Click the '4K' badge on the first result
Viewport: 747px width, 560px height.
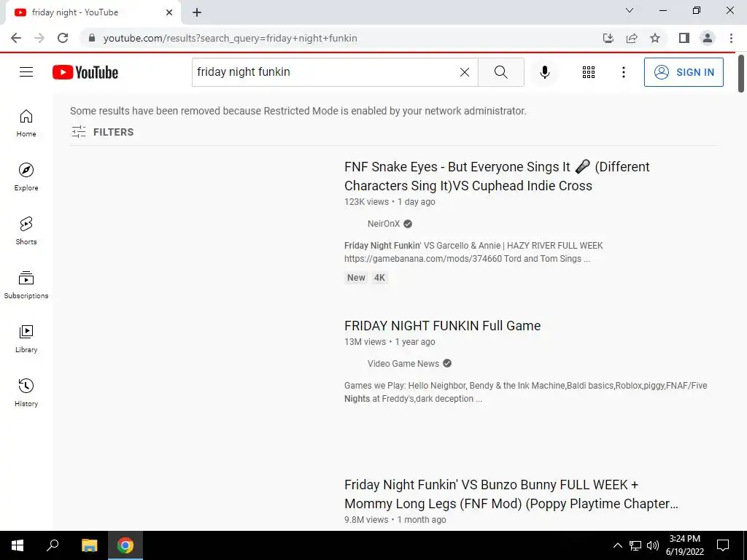(x=379, y=278)
